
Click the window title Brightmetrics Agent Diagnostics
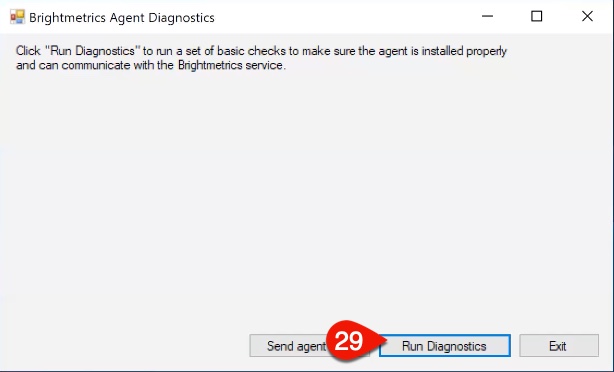[x=122, y=18]
